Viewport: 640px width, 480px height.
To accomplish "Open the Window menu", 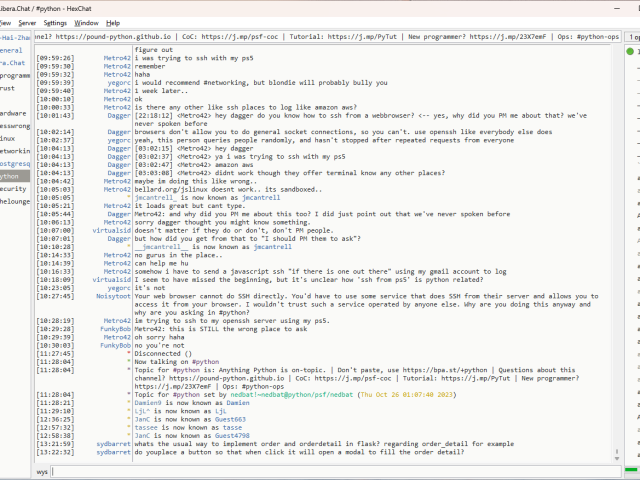I will click(87, 22).
